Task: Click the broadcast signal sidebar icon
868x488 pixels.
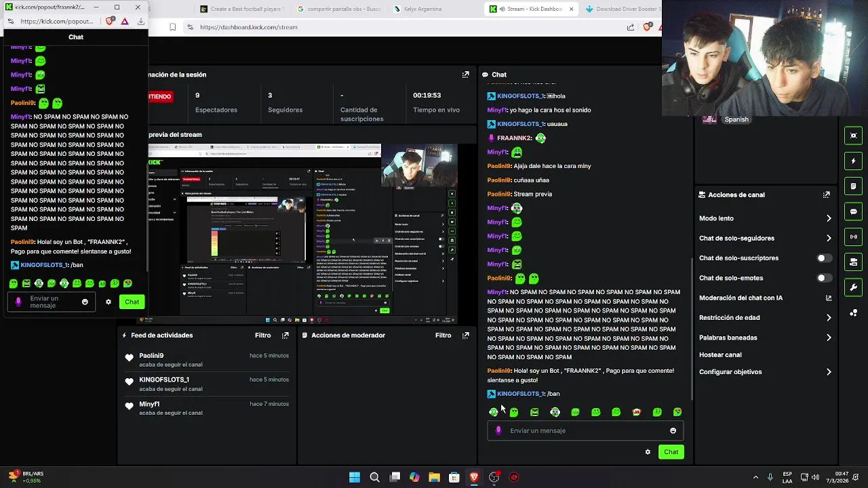Action: [x=854, y=237]
